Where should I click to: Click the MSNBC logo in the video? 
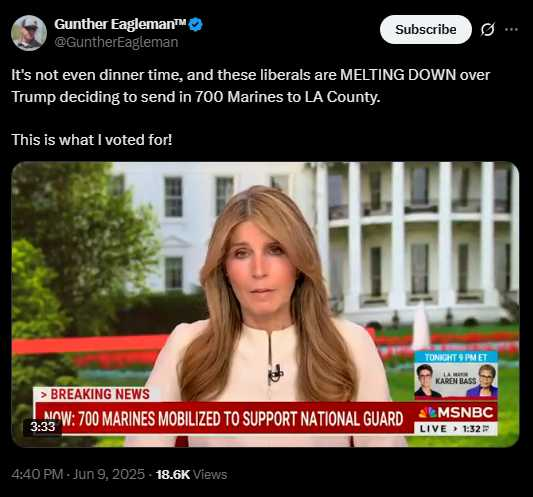point(456,413)
